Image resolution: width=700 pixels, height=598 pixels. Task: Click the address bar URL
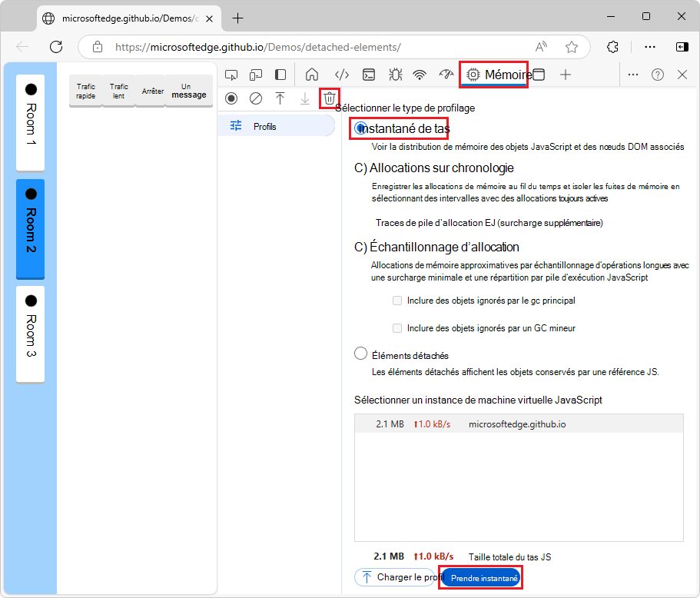point(258,47)
